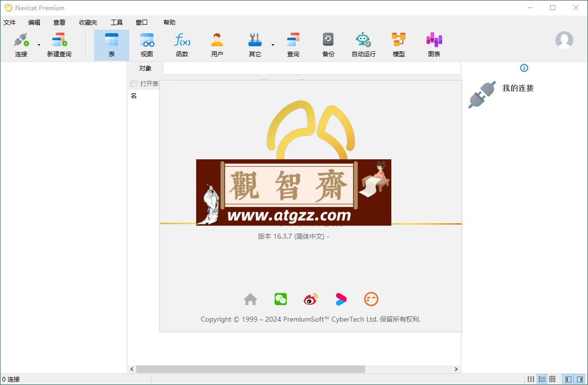
Task: Click the 我的连接 plug icon
Action: 482,95
